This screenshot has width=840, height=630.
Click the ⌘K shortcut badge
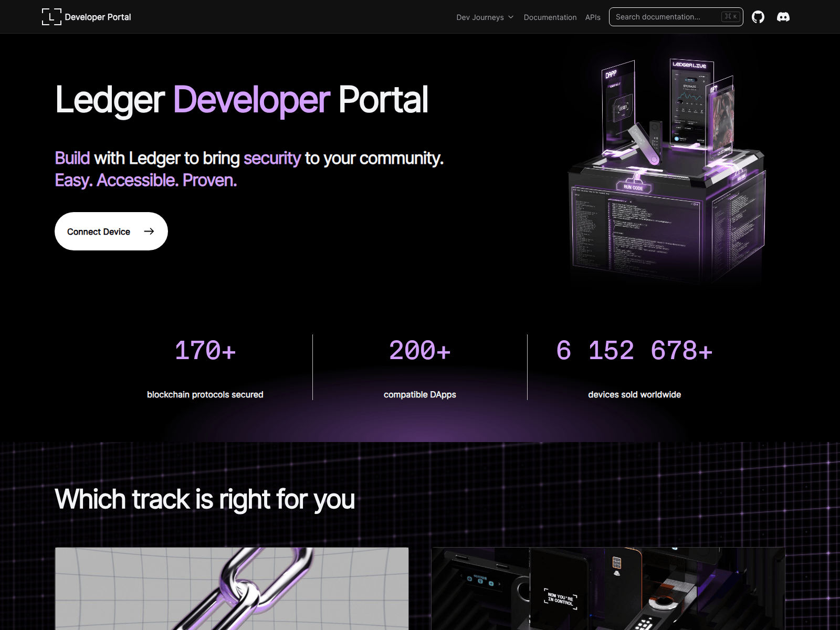coord(730,17)
